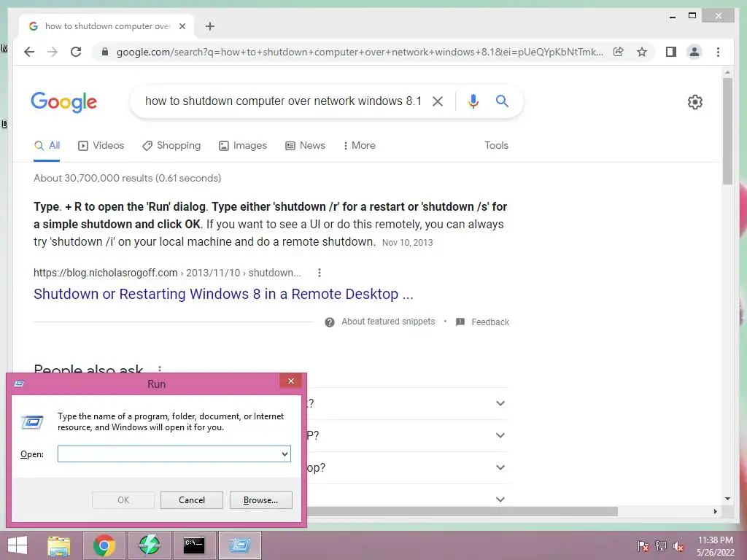Open Command Prompt from the taskbar
Image resolution: width=747 pixels, height=560 pixels.
click(194, 545)
